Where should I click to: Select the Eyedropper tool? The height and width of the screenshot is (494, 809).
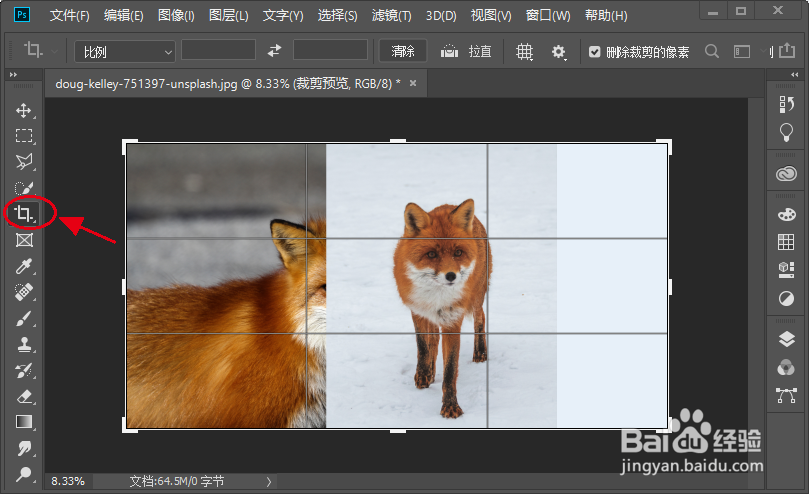pyautogui.click(x=24, y=266)
